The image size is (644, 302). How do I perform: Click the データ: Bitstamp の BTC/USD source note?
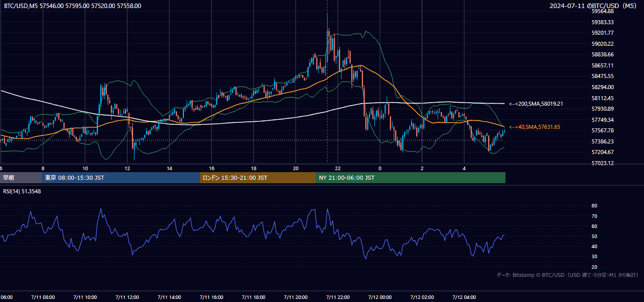[x=567, y=275]
